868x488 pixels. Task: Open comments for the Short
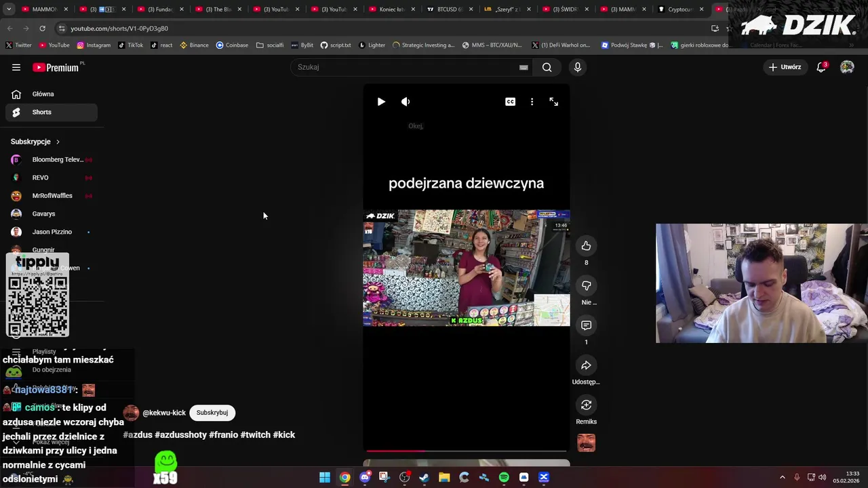[587, 325]
